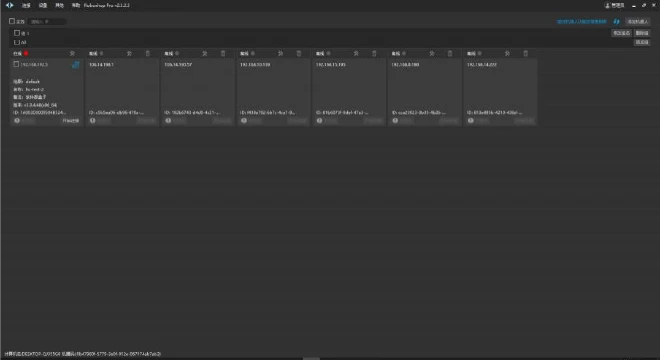Click the Roboshop logo icon in title bar
The image size is (661, 361).
9,5
